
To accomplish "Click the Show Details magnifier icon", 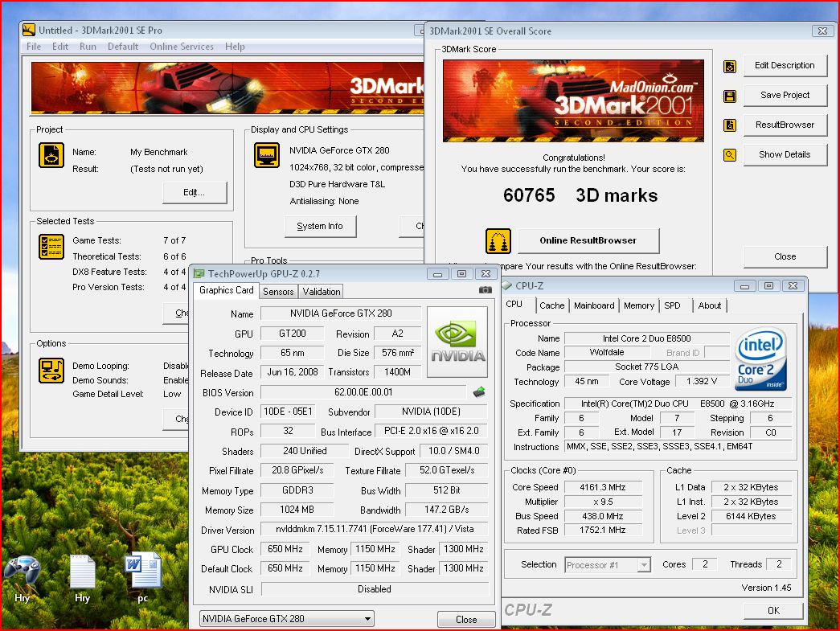I will point(730,155).
